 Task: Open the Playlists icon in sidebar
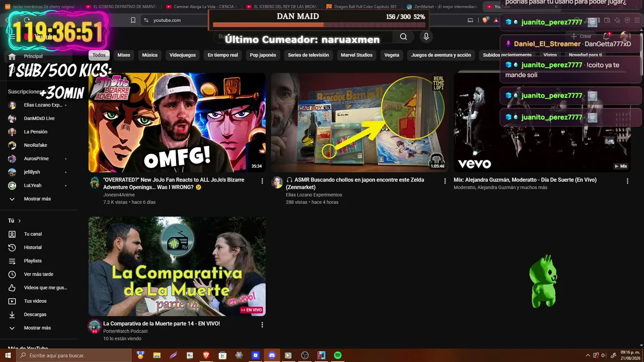coord(12,261)
